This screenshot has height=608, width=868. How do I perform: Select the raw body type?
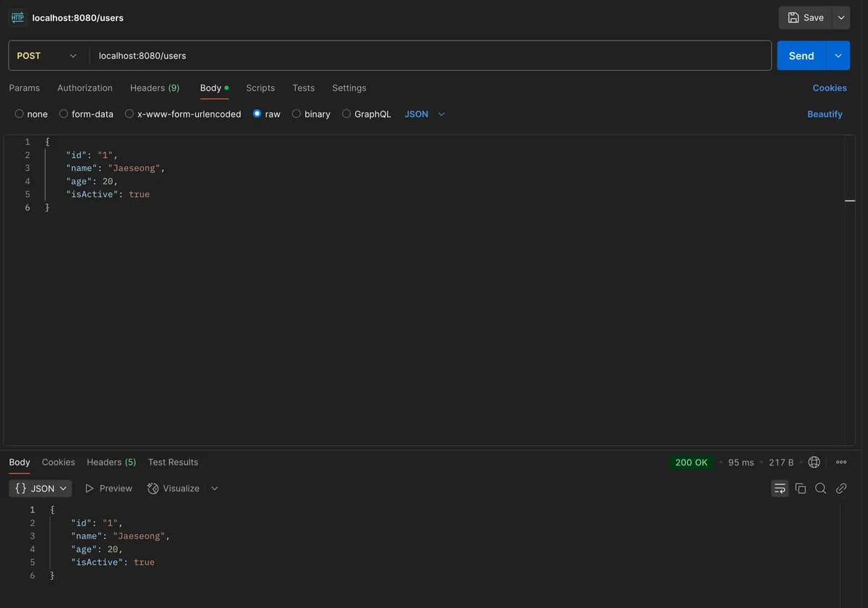coord(266,114)
